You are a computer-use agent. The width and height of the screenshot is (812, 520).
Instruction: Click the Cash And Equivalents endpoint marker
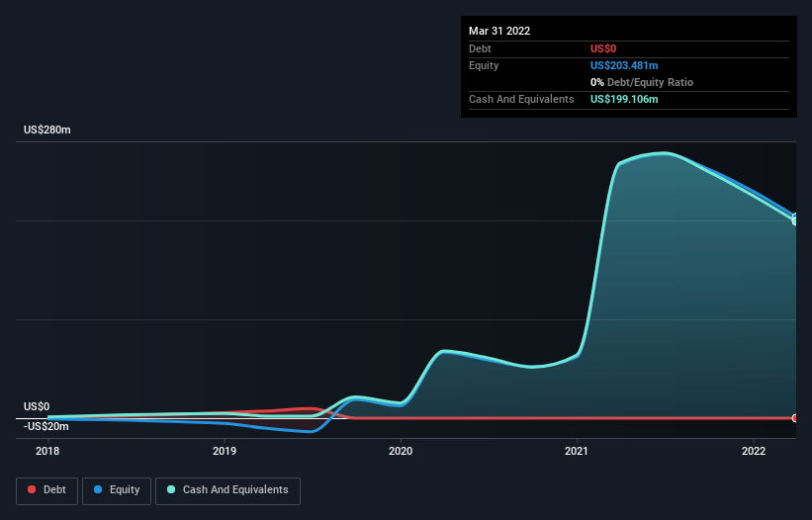click(795, 220)
